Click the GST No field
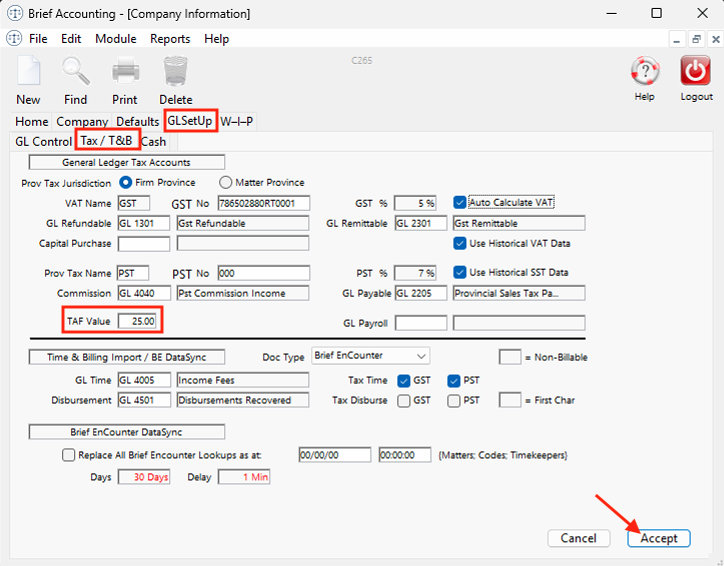This screenshot has width=724, height=566. pyautogui.click(x=264, y=203)
